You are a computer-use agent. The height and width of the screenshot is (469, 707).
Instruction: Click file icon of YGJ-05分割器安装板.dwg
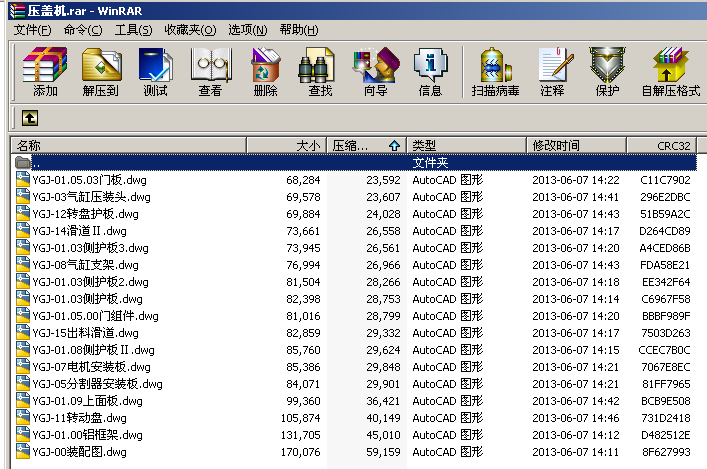pos(23,383)
